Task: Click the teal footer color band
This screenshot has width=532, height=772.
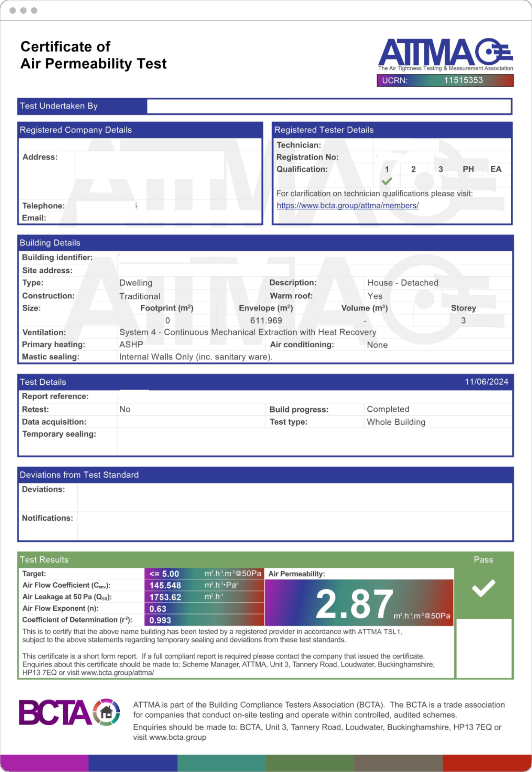Action: [x=222, y=763]
